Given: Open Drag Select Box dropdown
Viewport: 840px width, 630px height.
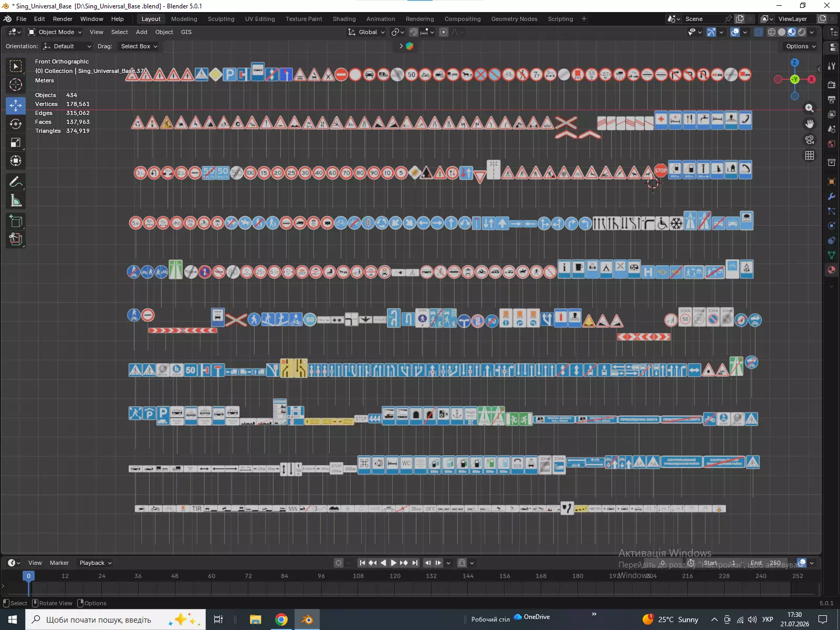Looking at the screenshot, I should tap(139, 46).
